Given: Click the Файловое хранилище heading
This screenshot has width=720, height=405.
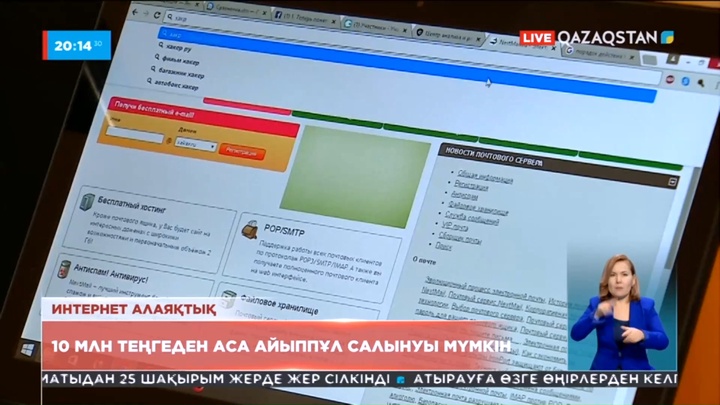Looking at the screenshot, I should [x=280, y=305].
